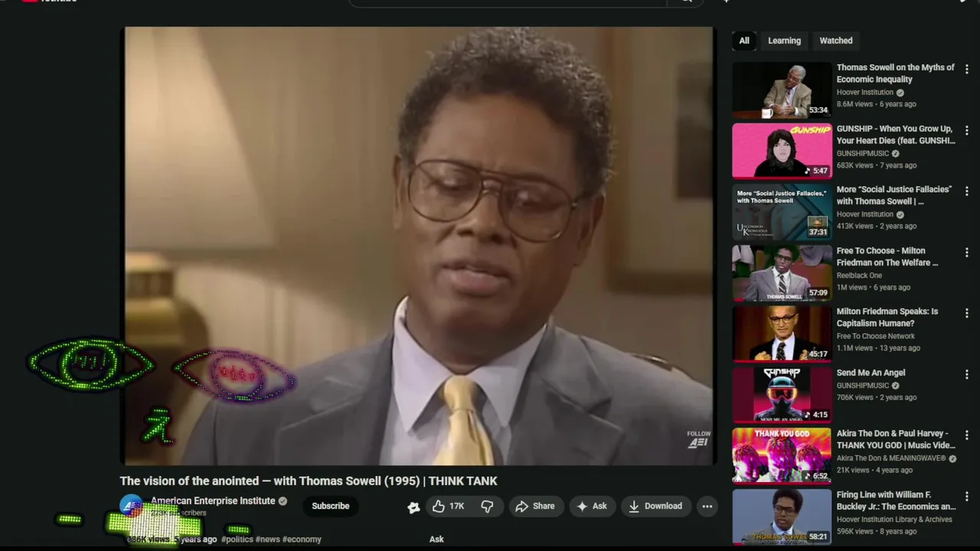980x551 pixels.
Task: Click the main video player to pause
Action: pyautogui.click(x=419, y=246)
